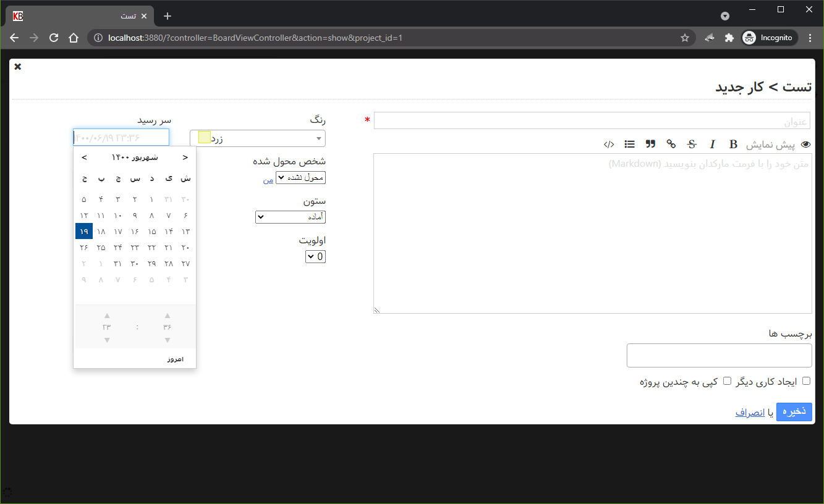Insert a link via the chain icon

tap(671, 145)
